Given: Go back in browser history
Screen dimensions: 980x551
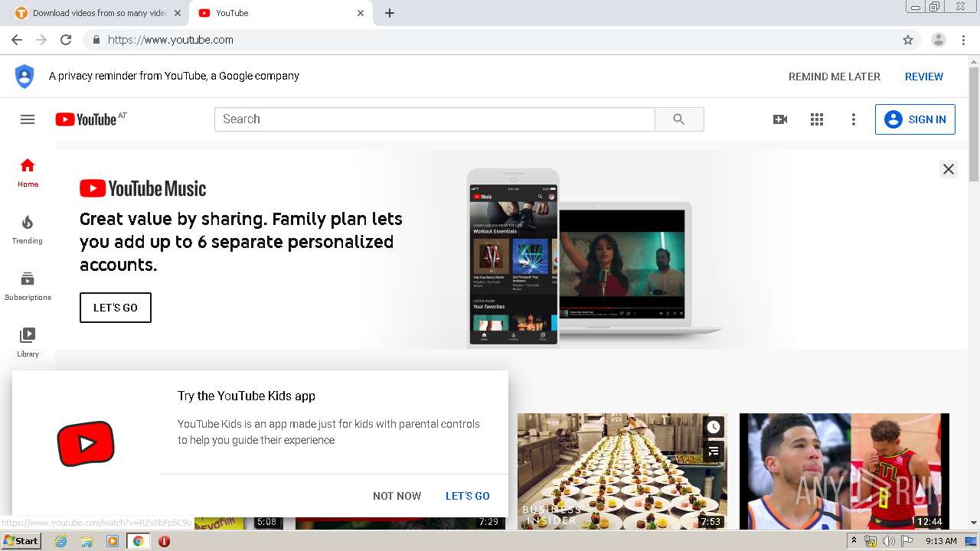Looking at the screenshot, I should click(17, 40).
